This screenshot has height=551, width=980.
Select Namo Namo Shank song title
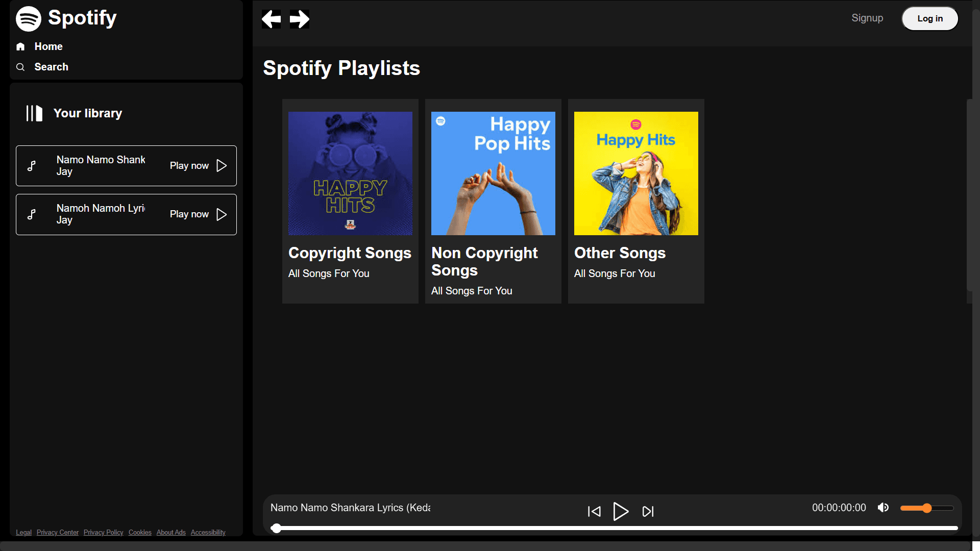[101, 160]
